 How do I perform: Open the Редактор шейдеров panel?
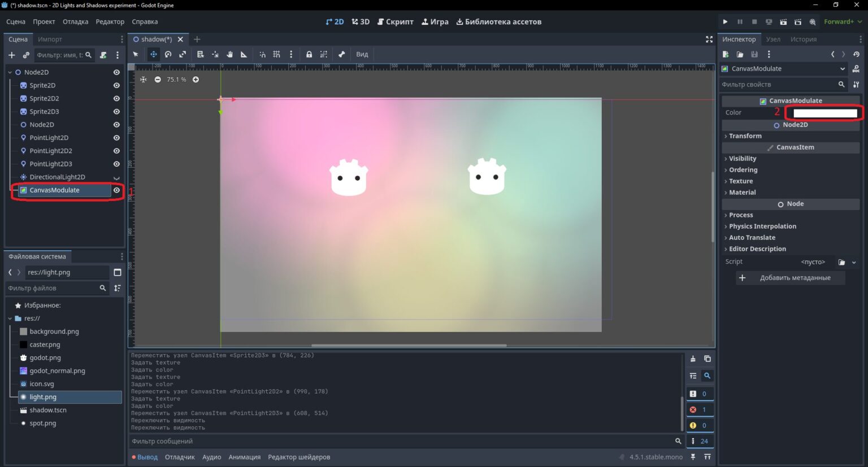pos(299,457)
